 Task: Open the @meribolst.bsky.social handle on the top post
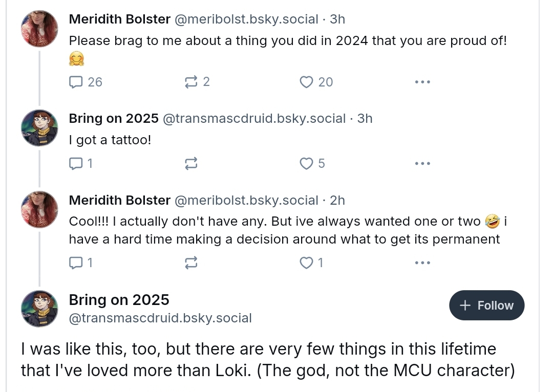point(246,19)
